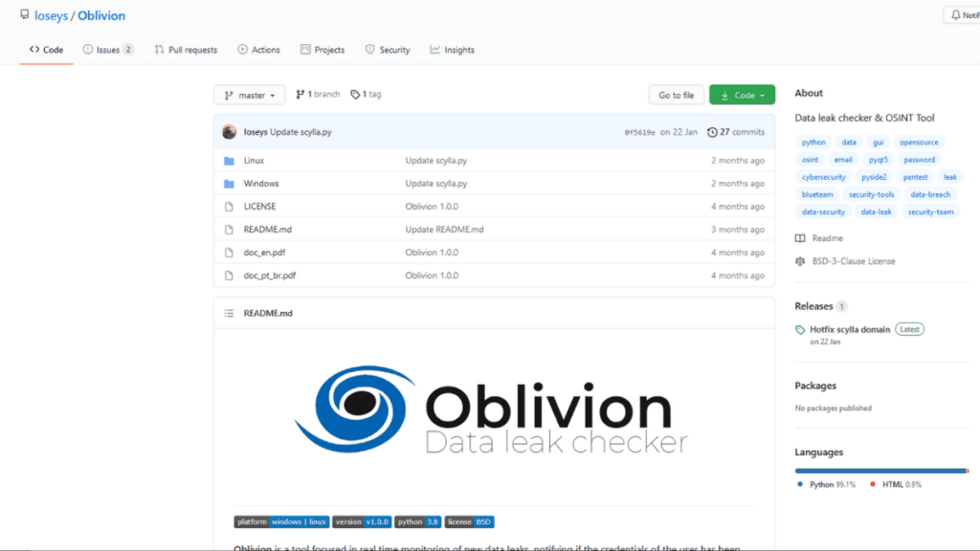Select the security-team topic tag
Viewport: 980px width, 551px height.
(930, 212)
